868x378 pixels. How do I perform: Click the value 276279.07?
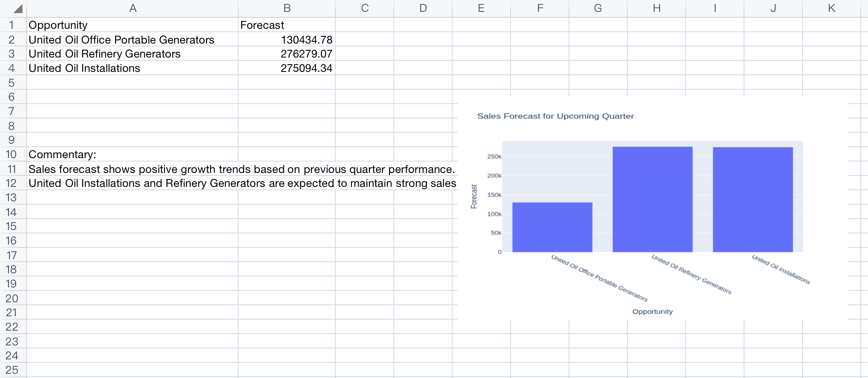coord(287,54)
